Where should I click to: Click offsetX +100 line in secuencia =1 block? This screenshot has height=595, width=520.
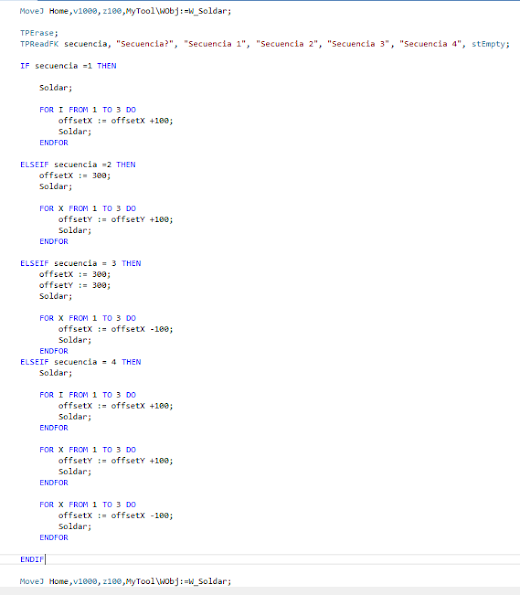116,121
